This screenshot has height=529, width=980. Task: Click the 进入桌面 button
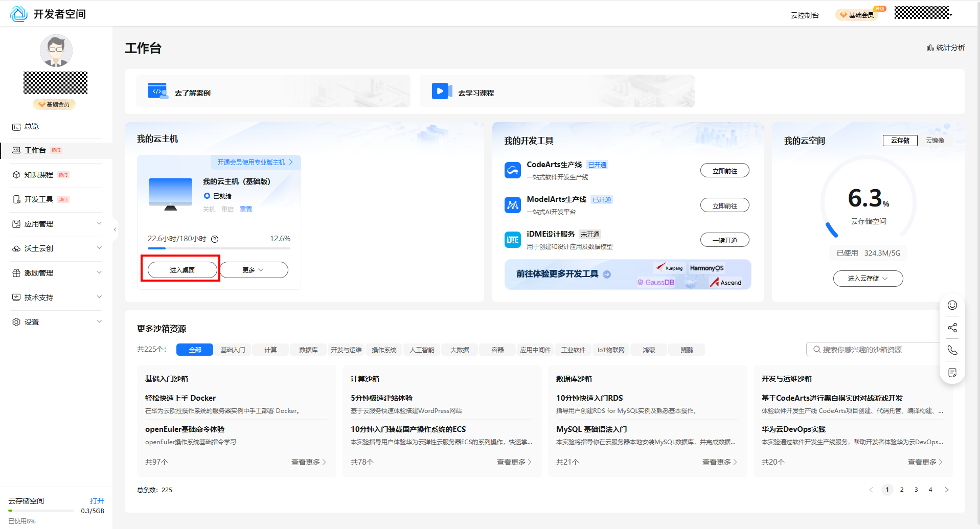(183, 270)
